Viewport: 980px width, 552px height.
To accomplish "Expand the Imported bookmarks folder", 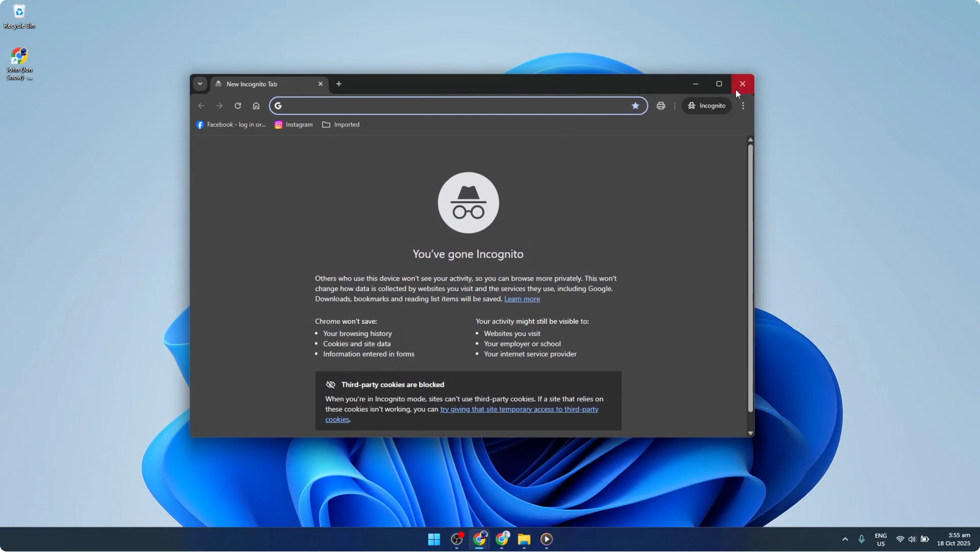I will click(x=341, y=125).
